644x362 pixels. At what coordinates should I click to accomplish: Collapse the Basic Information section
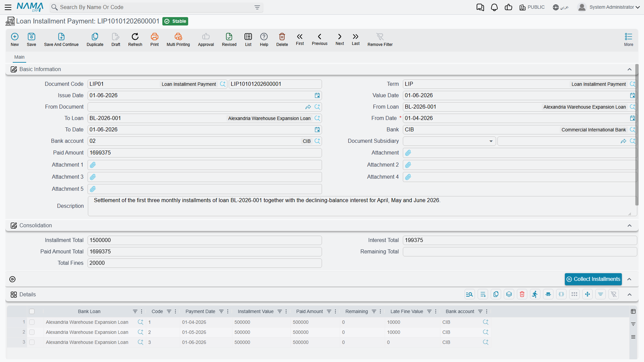click(x=630, y=69)
